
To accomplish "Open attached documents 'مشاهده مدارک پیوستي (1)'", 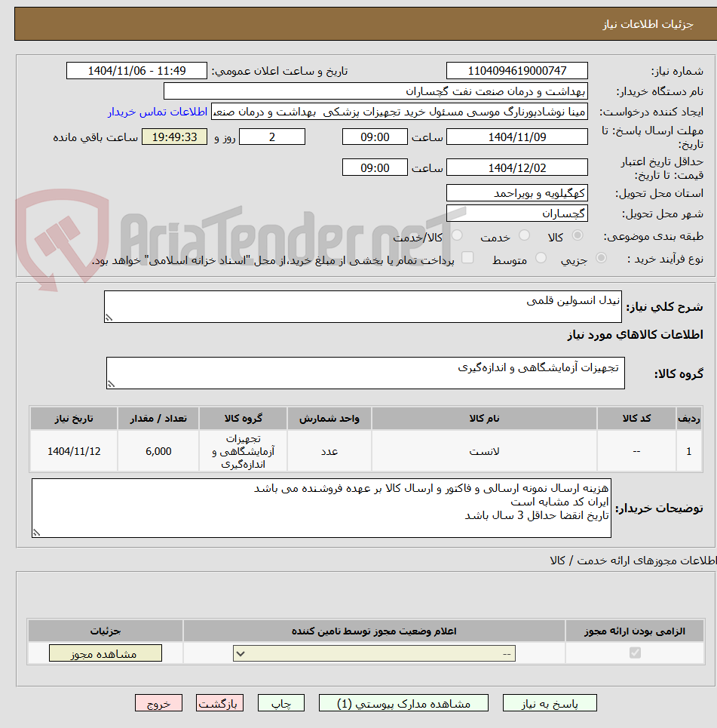I will [403, 703].
